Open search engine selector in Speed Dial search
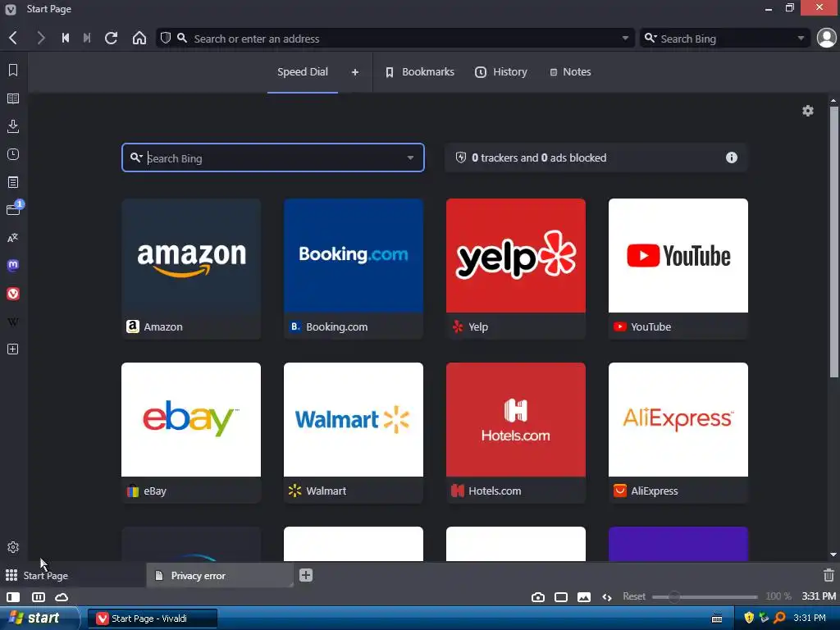This screenshot has width=840, height=630. point(136,157)
